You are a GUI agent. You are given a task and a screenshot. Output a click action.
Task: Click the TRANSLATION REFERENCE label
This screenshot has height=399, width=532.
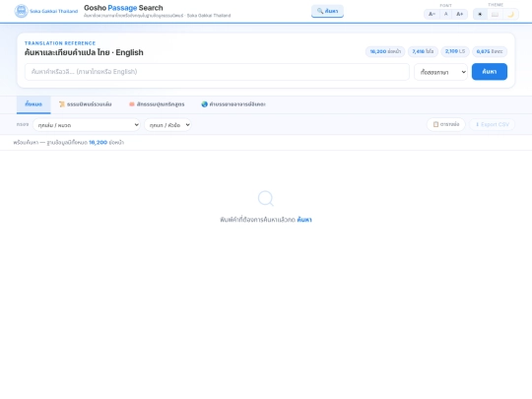(x=60, y=43)
